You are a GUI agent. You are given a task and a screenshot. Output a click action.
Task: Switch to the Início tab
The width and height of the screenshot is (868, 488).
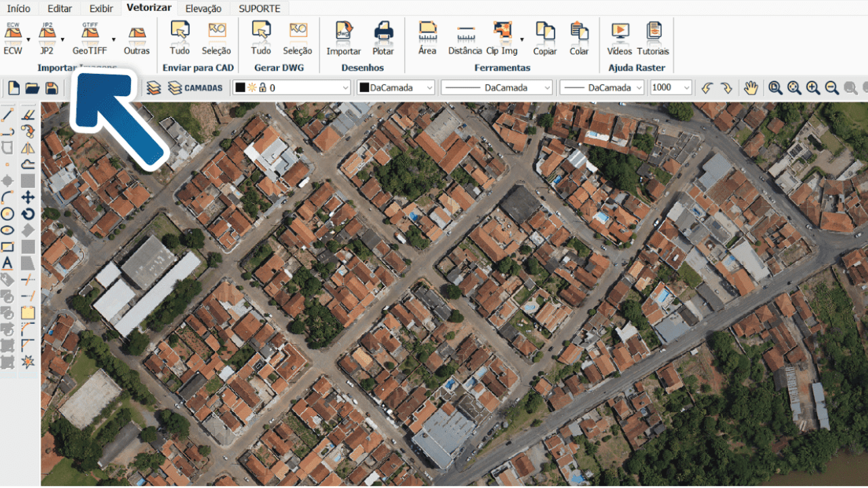18,8
